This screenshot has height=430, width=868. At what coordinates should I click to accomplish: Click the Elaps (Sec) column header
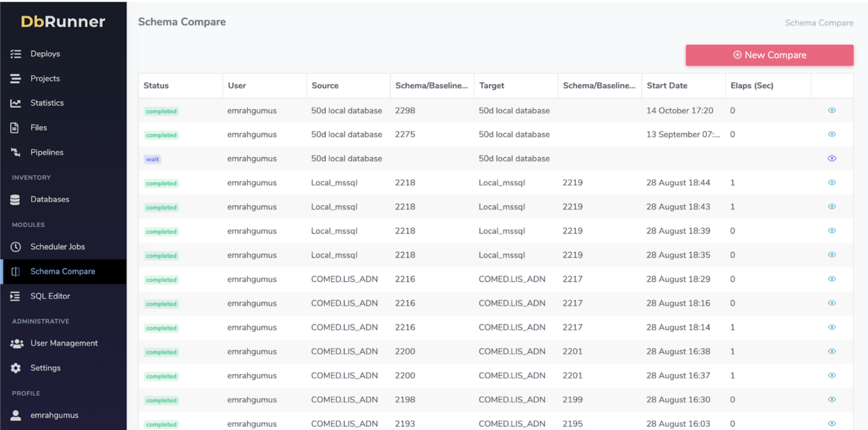pyautogui.click(x=751, y=86)
